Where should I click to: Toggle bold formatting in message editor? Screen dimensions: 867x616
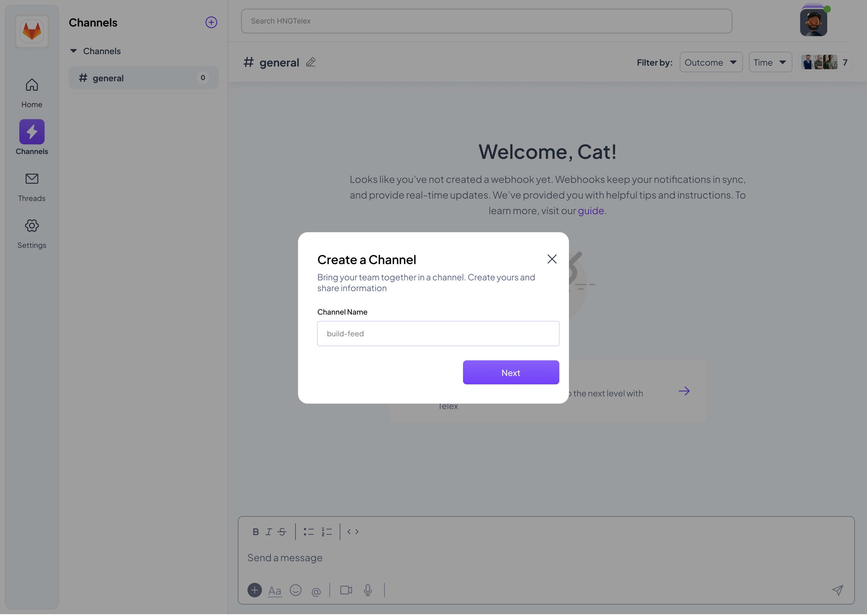click(x=255, y=532)
